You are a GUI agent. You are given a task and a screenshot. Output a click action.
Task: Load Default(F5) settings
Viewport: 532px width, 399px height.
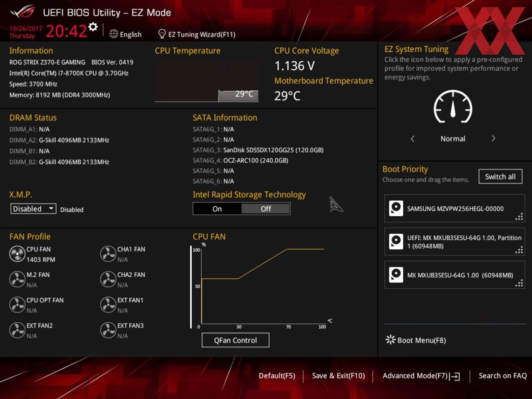tap(277, 376)
